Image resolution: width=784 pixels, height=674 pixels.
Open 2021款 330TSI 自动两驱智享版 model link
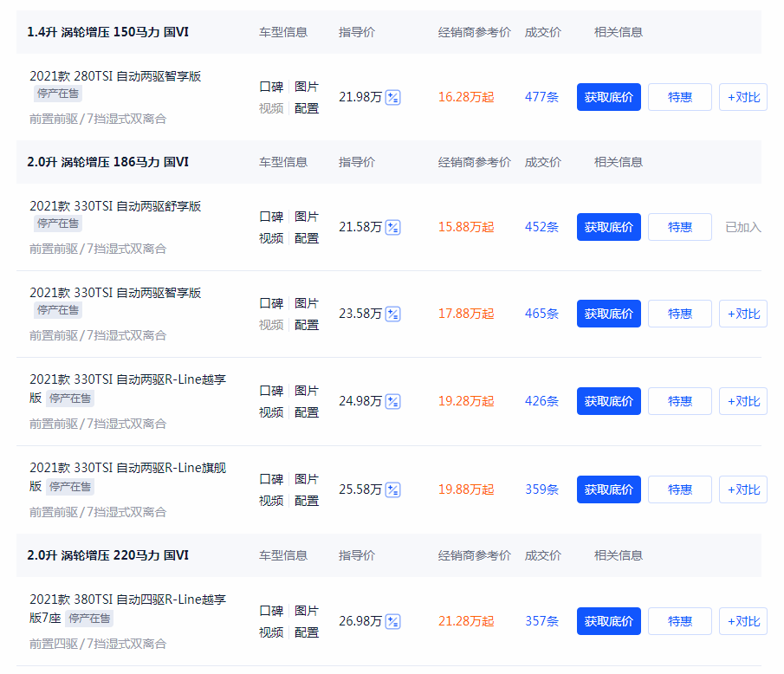tap(115, 293)
